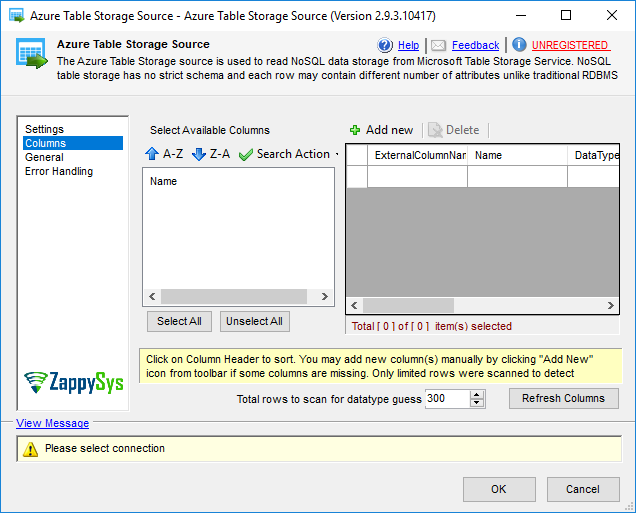Increase rows to scan with up spinner
The height and width of the screenshot is (513, 636).
[477, 395]
